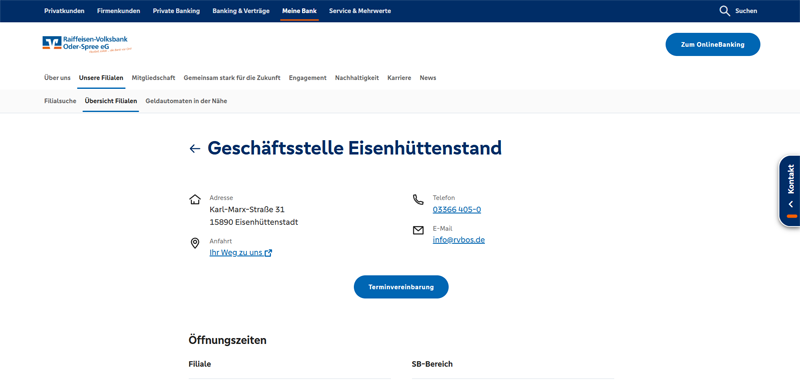The height and width of the screenshot is (381, 800).
Task: Click the phone handset icon beside Telefon
Action: (418, 199)
